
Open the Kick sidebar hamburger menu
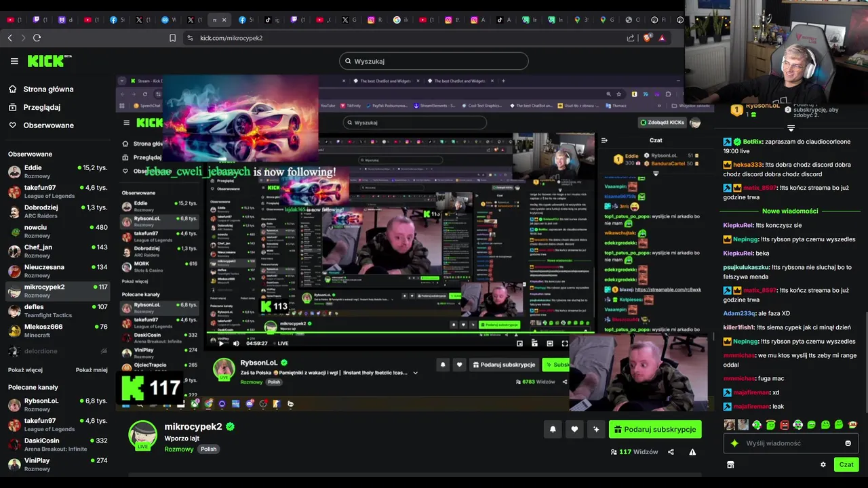tap(14, 61)
